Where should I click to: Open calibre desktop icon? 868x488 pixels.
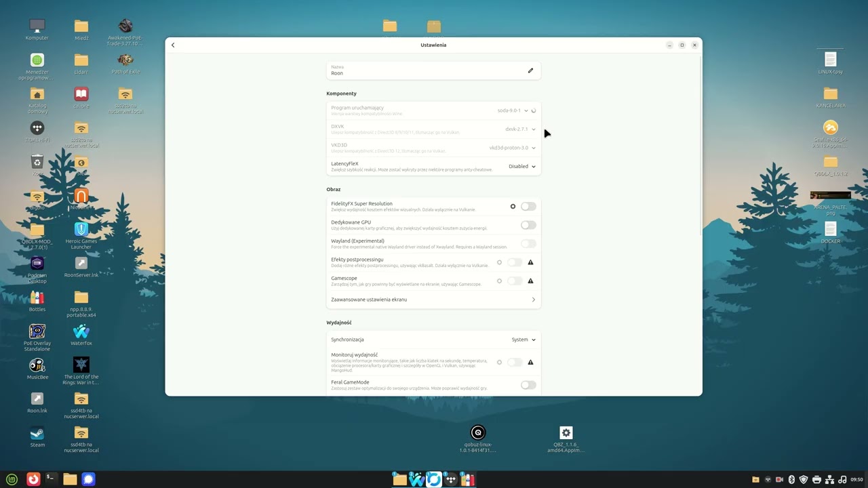click(81, 98)
